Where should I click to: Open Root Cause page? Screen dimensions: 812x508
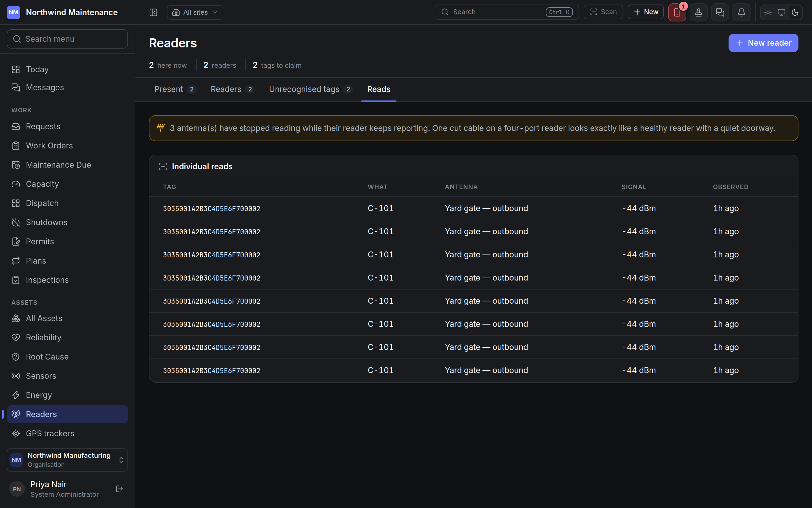[67, 357]
